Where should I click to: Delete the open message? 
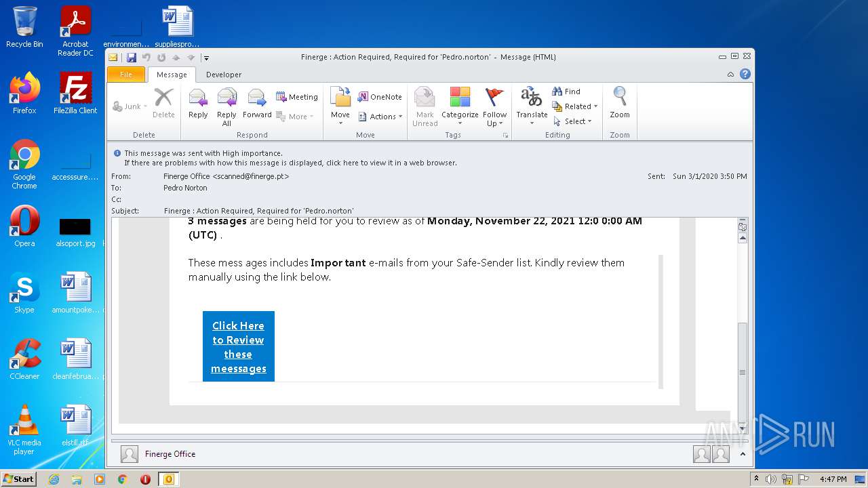[x=163, y=104]
